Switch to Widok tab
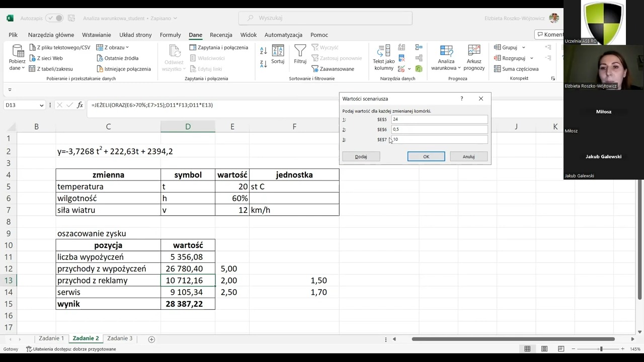This screenshot has width=644, height=362. (x=249, y=35)
